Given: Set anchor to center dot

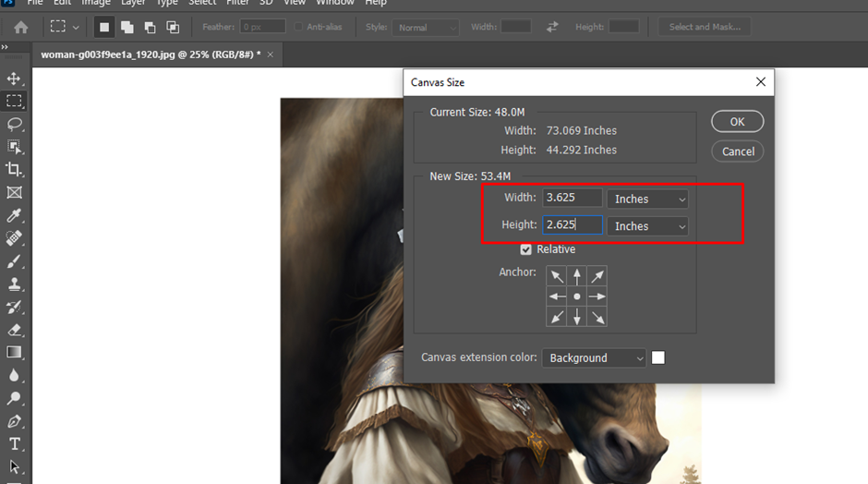Looking at the screenshot, I should [x=577, y=296].
